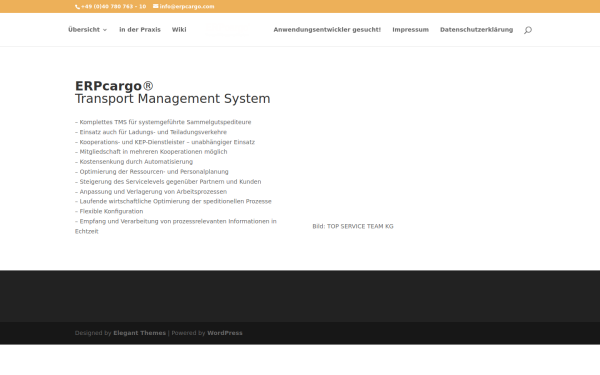Click the envelope email icon
Image resolution: width=600 pixels, height=375 pixels.
(x=155, y=6)
